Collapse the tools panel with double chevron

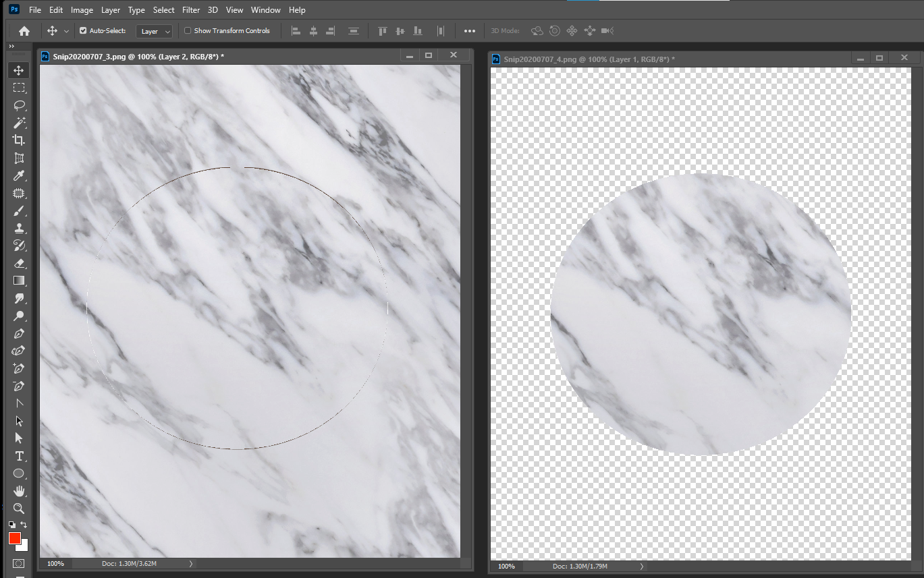point(11,47)
